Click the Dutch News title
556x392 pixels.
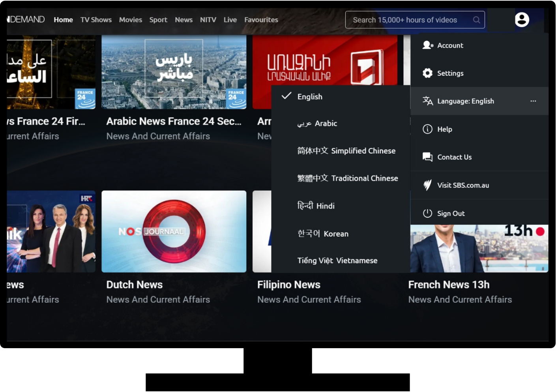point(135,285)
